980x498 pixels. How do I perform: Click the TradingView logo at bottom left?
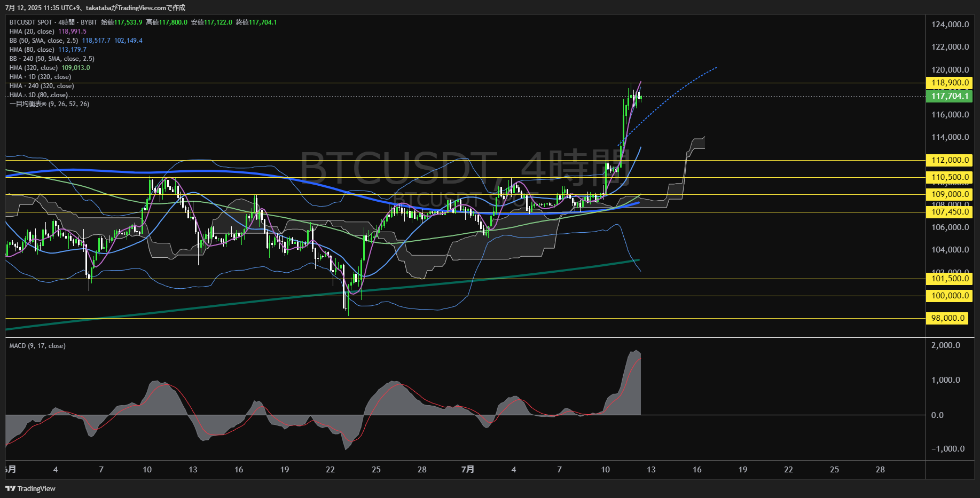[x=30, y=488]
